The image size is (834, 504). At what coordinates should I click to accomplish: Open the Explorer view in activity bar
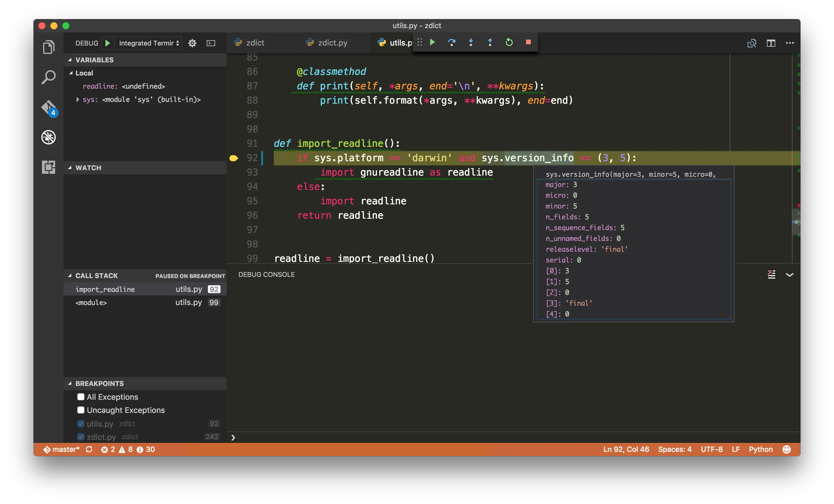tap(49, 47)
